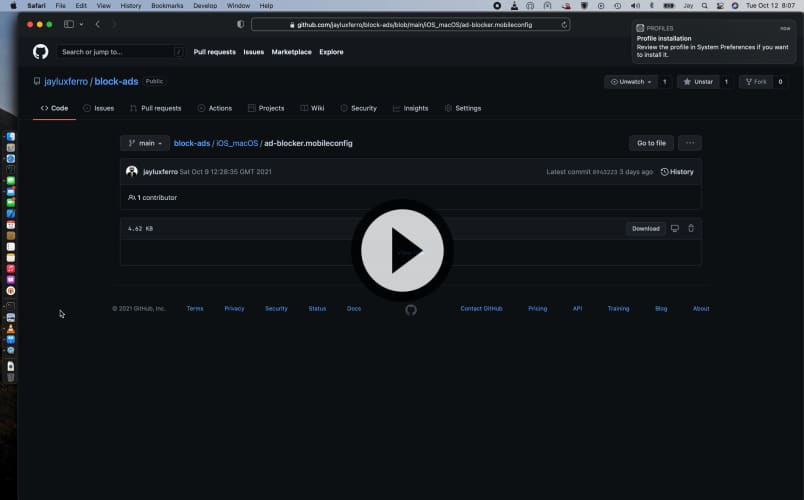Viewport: 804px width, 500px height.
Task: Switch to the repository Security tab
Action: point(358,108)
